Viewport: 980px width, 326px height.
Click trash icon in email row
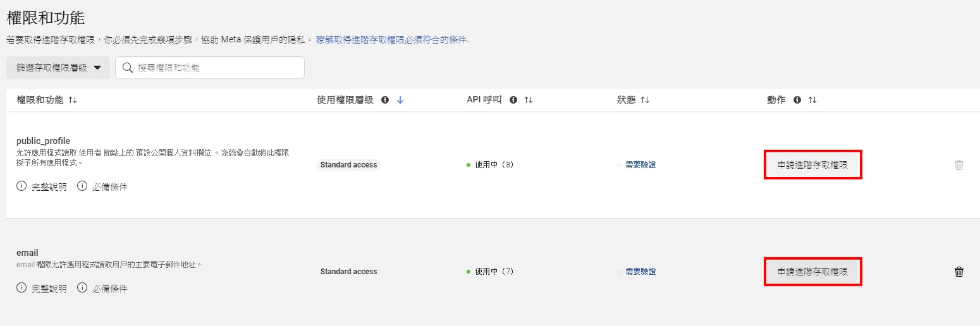tap(959, 272)
